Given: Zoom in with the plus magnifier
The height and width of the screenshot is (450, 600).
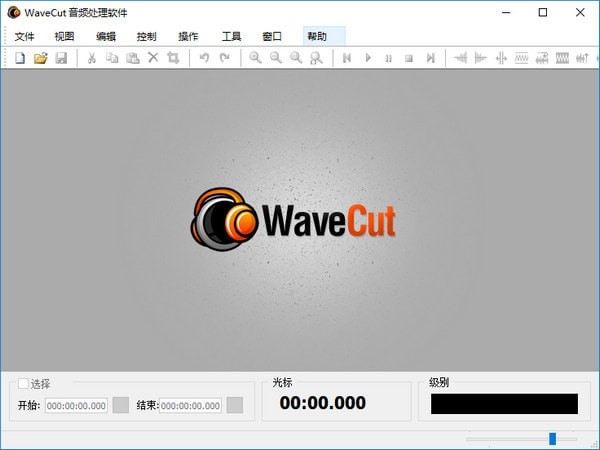Looking at the screenshot, I should 255,58.
